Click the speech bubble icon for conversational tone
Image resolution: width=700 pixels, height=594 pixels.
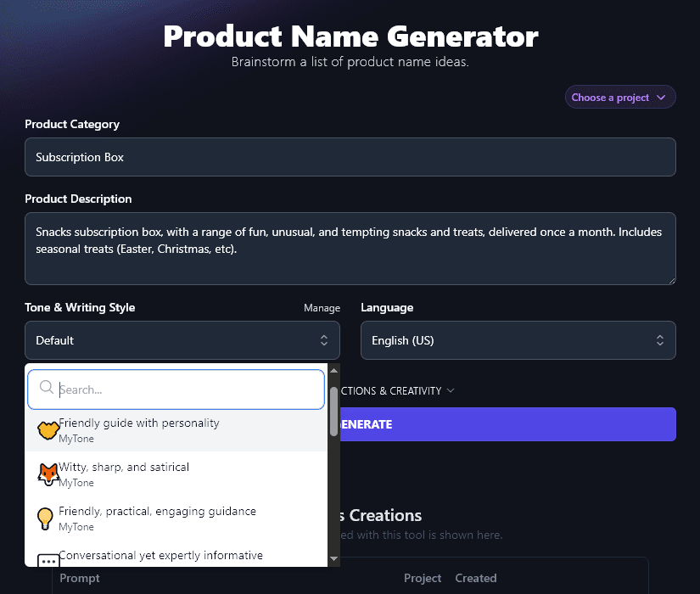tap(48, 560)
